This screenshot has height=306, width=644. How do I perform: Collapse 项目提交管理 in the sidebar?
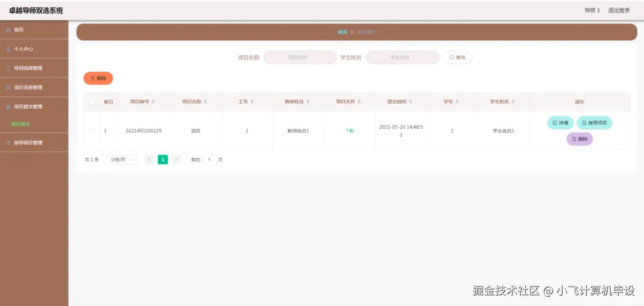[x=34, y=106]
